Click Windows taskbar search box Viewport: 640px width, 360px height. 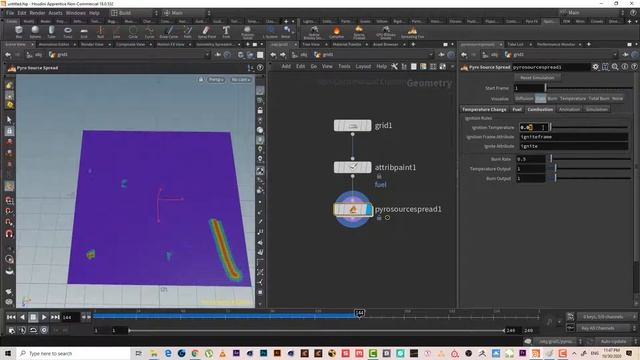click(73, 353)
